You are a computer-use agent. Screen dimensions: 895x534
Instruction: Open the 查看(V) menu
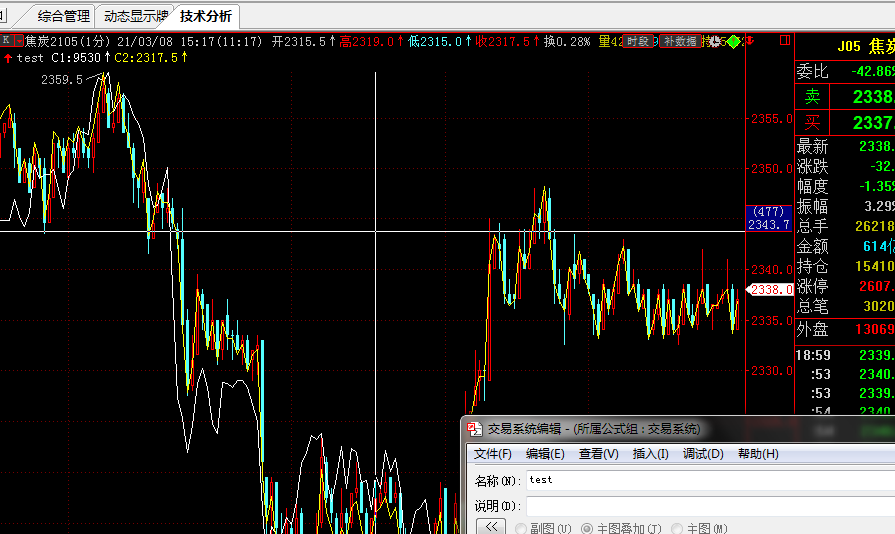click(598, 454)
